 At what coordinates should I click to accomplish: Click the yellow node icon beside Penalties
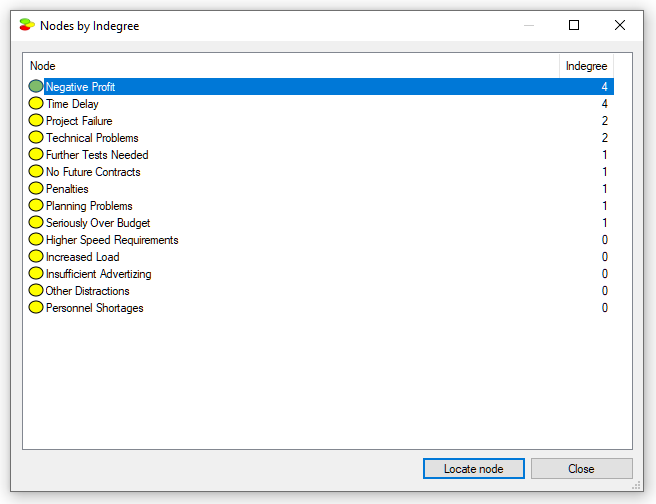(36, 188)
